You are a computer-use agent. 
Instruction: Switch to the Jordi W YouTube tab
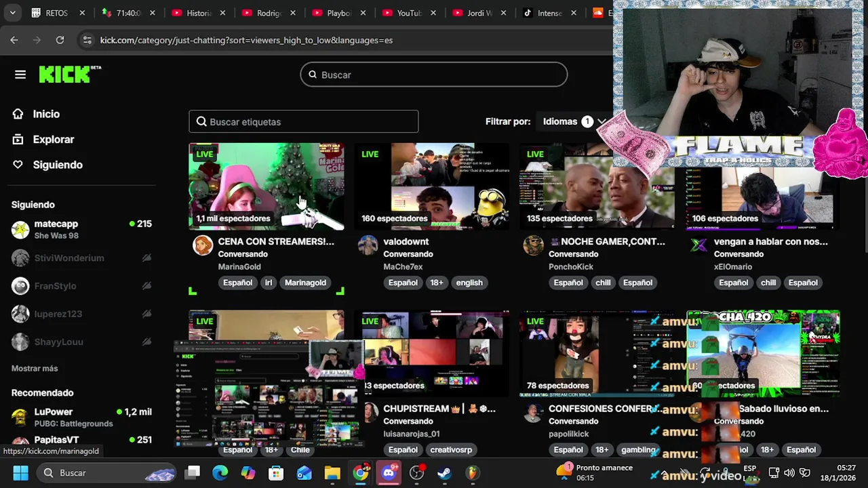[x=478, y=13]
